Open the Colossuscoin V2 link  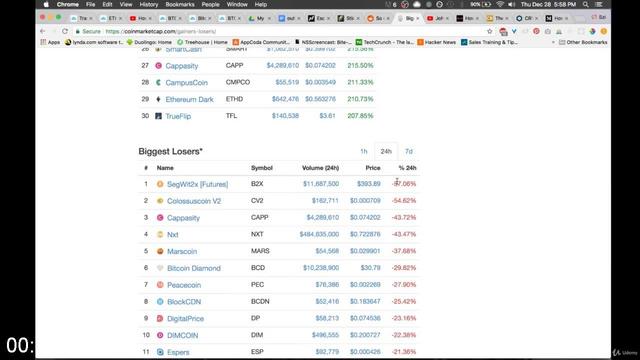coord(194,201)
